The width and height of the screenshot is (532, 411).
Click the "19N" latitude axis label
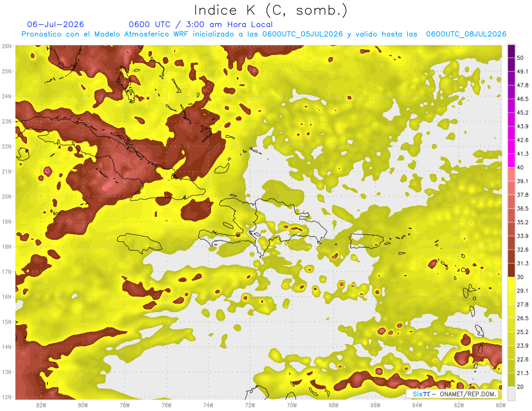(x=7, y=222)
